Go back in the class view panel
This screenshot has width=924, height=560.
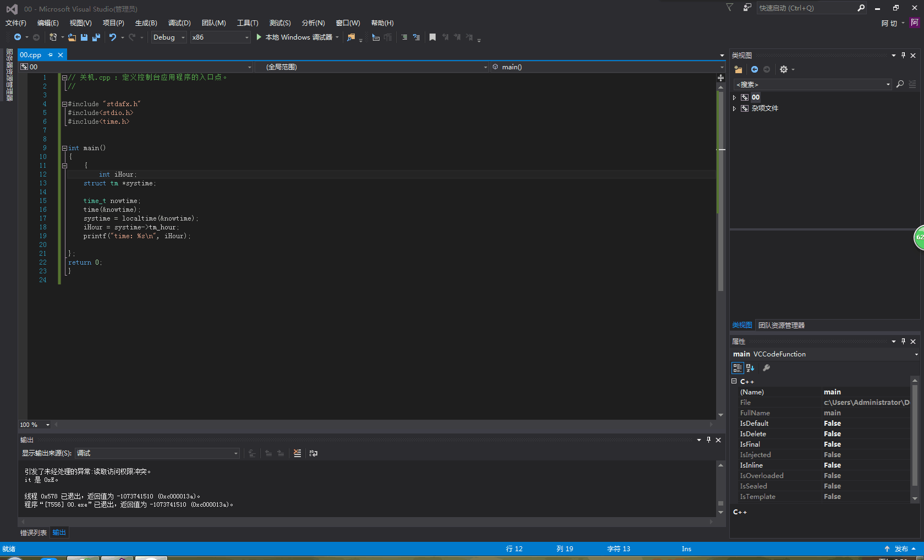pyautogui.click(x=755, y=69)
